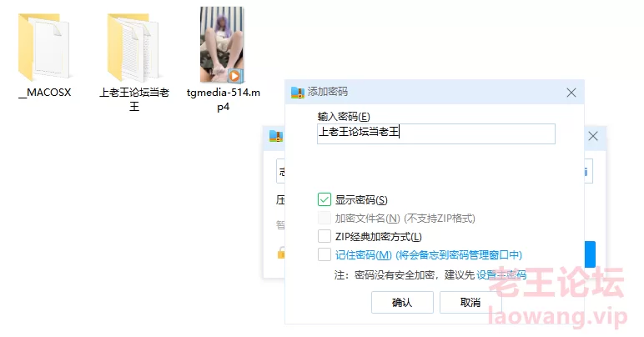The width and height of the screenshot is (644, 337).
Task: Click the greyed-out 加密文件名 checkbox
Action: pyautogui.click(x=324, y=218)
